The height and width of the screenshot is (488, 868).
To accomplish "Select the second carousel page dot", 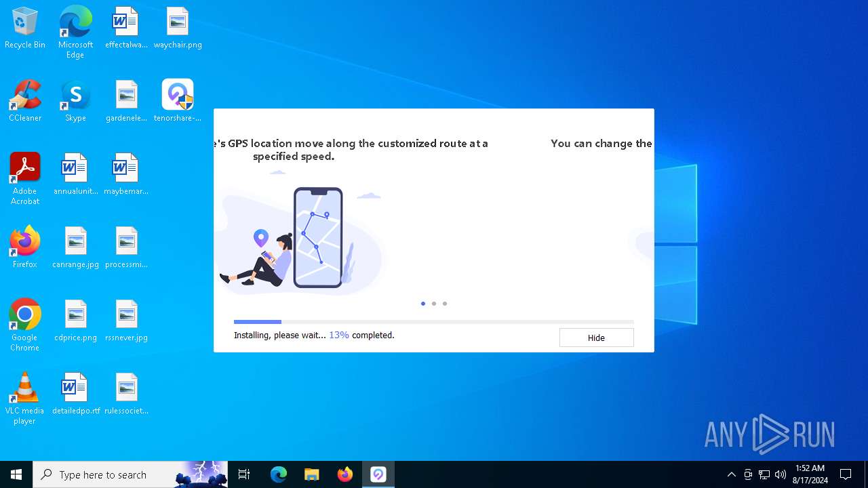I will (x=434, y=304).
